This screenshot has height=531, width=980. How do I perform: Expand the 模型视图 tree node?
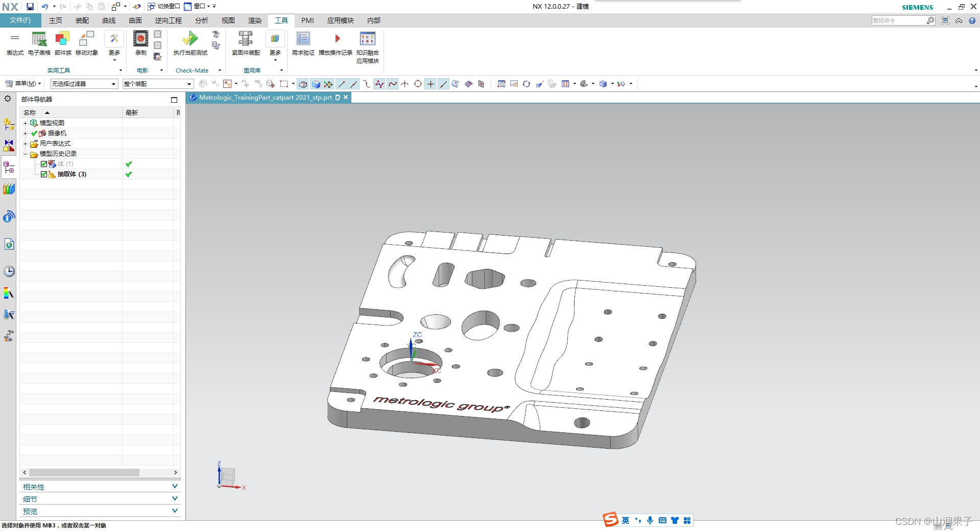25,123
